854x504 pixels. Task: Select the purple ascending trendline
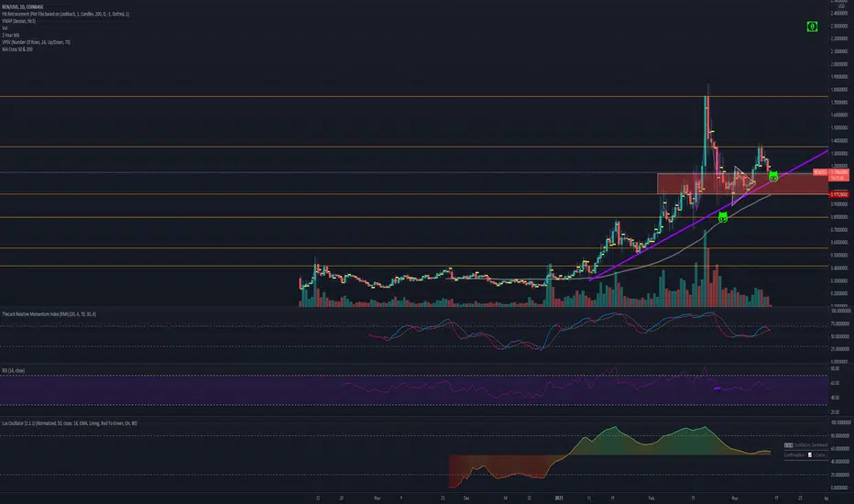pyautogui.click(x=708, y=215)
